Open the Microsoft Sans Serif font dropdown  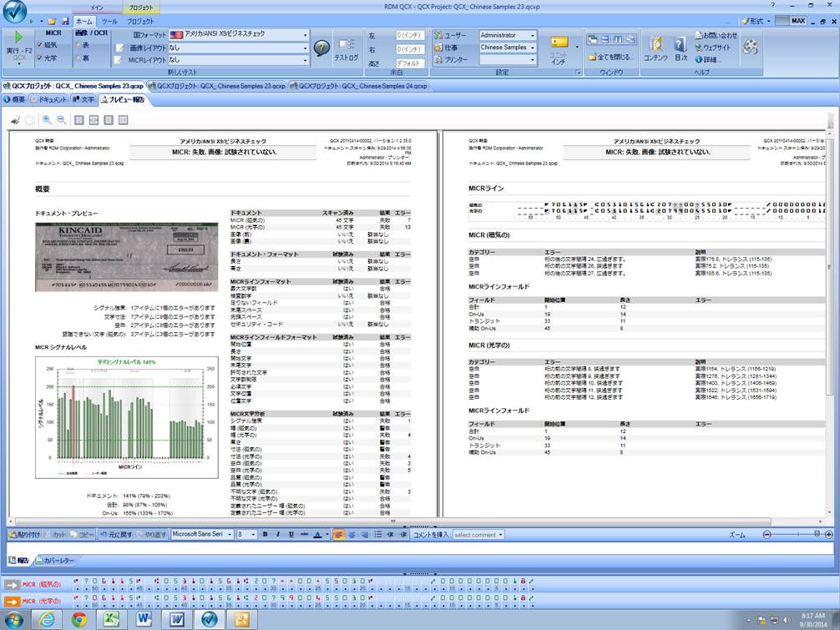click(x=230, y=534)
